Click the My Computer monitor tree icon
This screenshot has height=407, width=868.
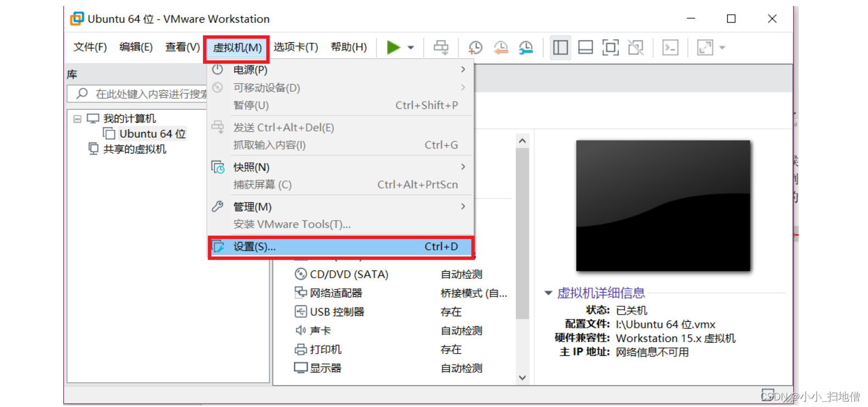point(93,118)
